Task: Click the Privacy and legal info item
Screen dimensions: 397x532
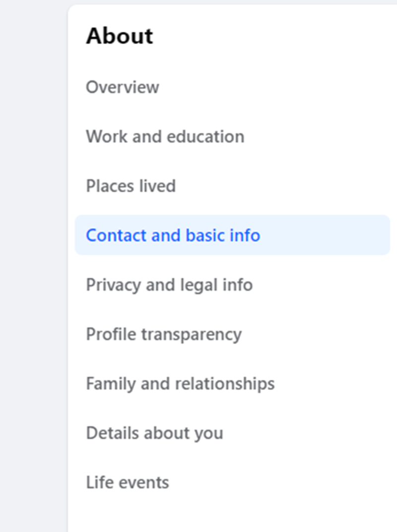Action: click(x=169, y=285)
